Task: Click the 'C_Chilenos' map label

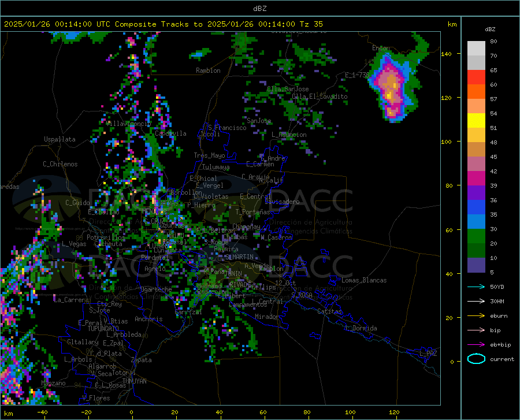Action: pos(60,164)
